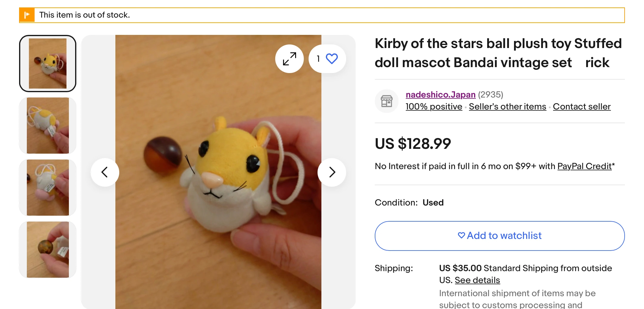Screen dimensions: 644x309
Task: Expand the main product image to fullscreen
Action: (290, 59)
